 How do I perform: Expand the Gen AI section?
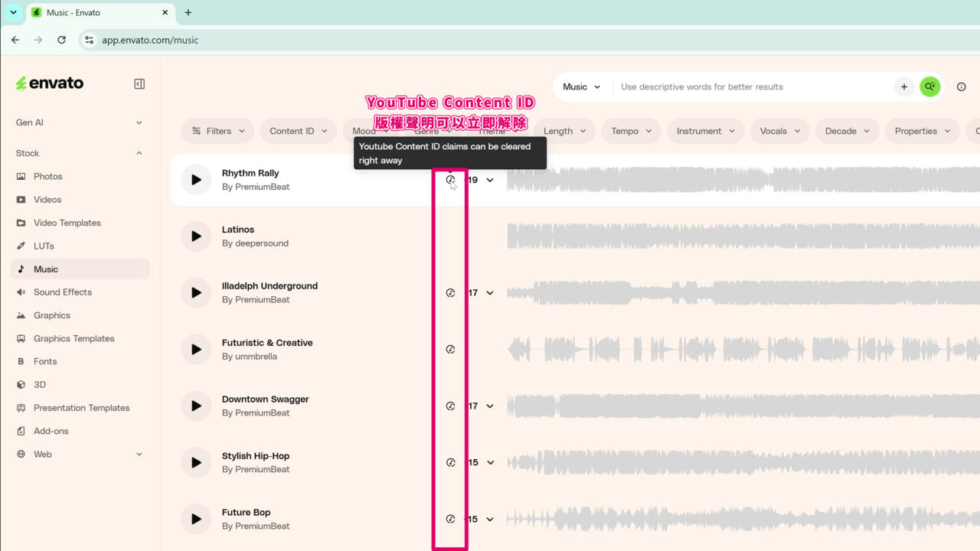click(x=80, y=122)
